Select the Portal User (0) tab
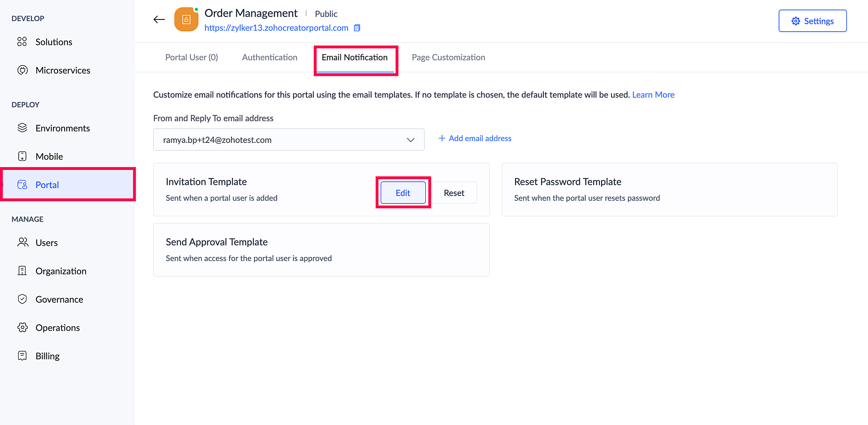This screenshot has width=868, height=425. coord(191,57)
